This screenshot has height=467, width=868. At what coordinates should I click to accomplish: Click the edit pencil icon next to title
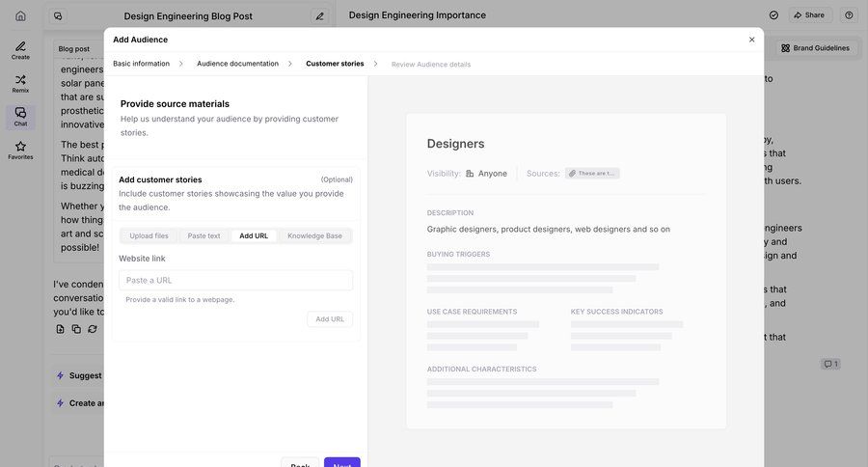(319, 16)
